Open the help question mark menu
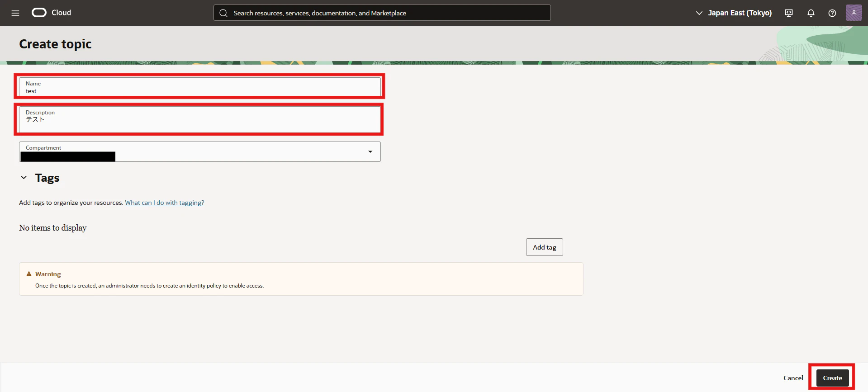Viewport: 868px width, 392px height. [832, 13]
